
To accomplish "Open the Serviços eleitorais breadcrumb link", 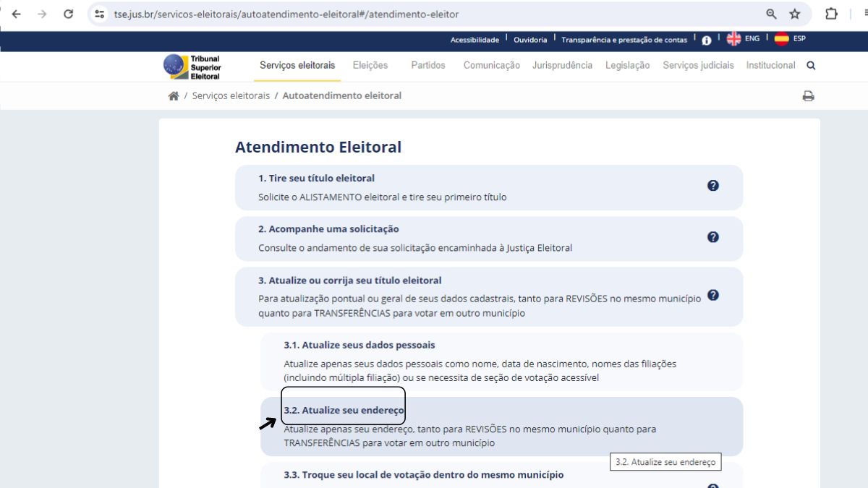I will tap(231, 95).
